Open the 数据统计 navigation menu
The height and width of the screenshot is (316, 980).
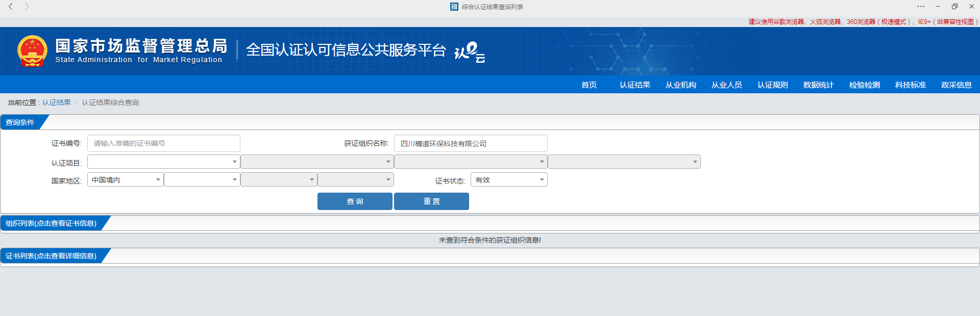coord(819,85)
